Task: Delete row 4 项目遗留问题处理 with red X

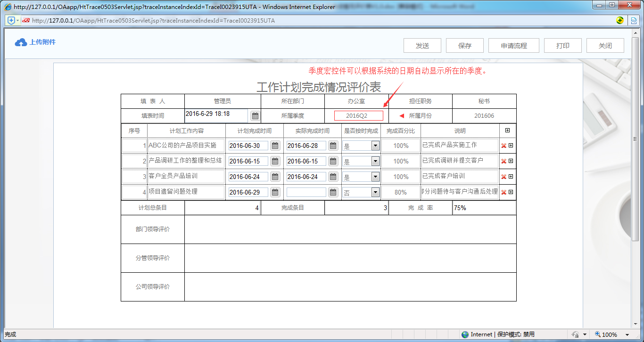Action: 503,192
